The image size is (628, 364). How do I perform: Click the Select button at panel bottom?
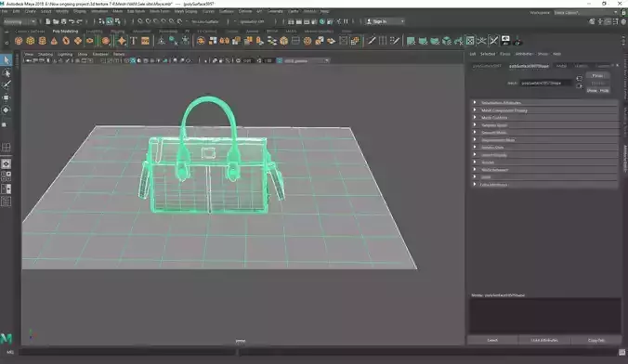point(492,341)
